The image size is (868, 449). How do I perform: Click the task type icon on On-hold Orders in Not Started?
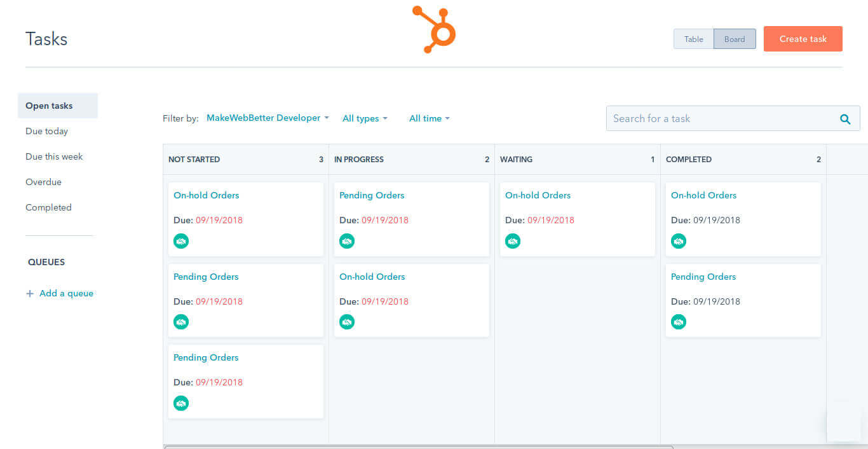click(181, 241)
